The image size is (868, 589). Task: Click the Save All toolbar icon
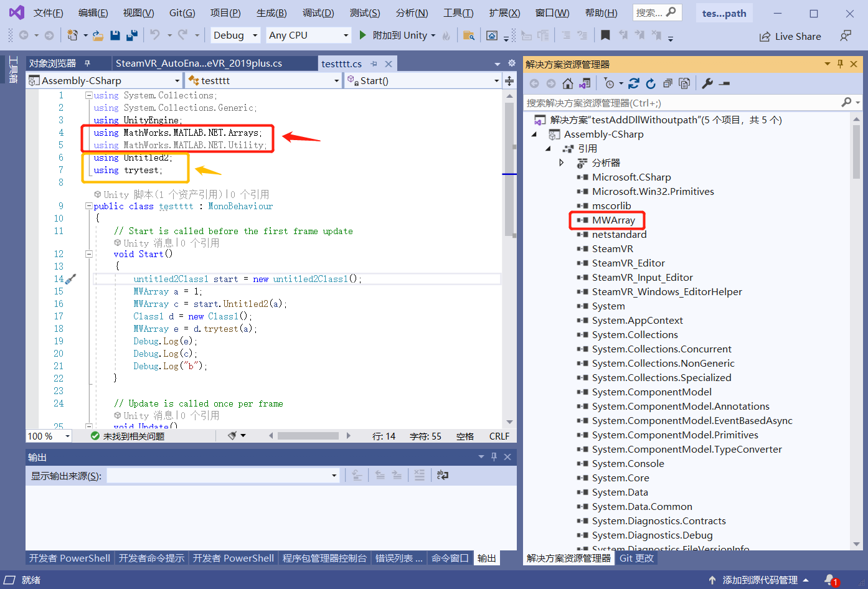(x=132, y=35)
